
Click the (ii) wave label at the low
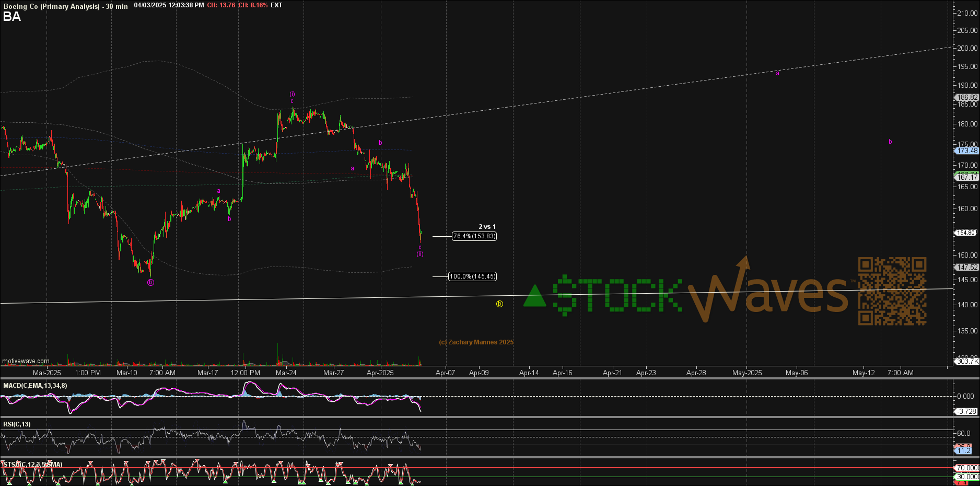coord(420,254)
